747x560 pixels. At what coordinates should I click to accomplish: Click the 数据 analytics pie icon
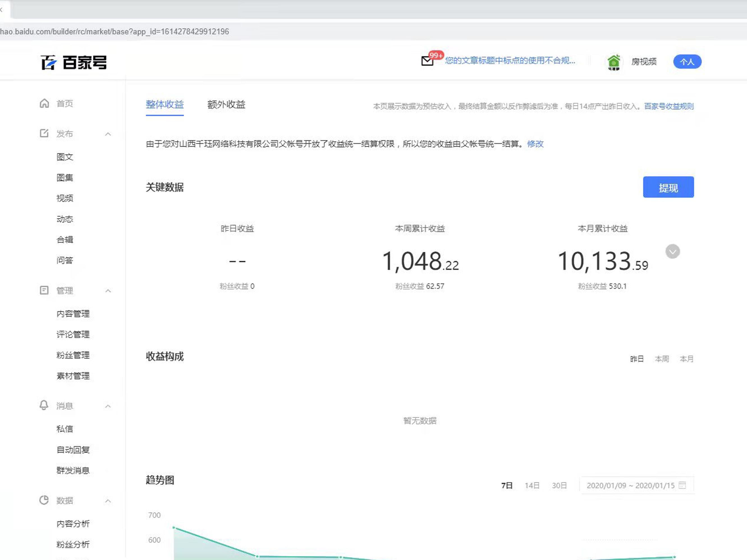click(44, 501)
